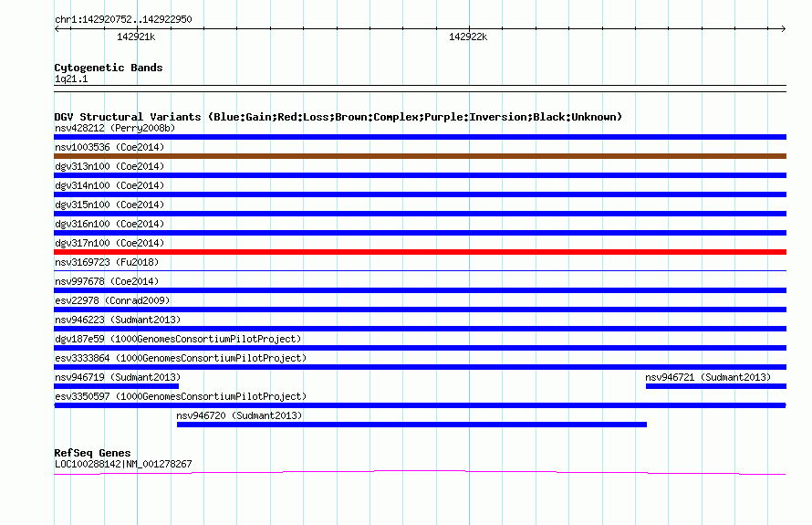
Task: Click the short blue bar of nsv946719
Action: (117, 386)
